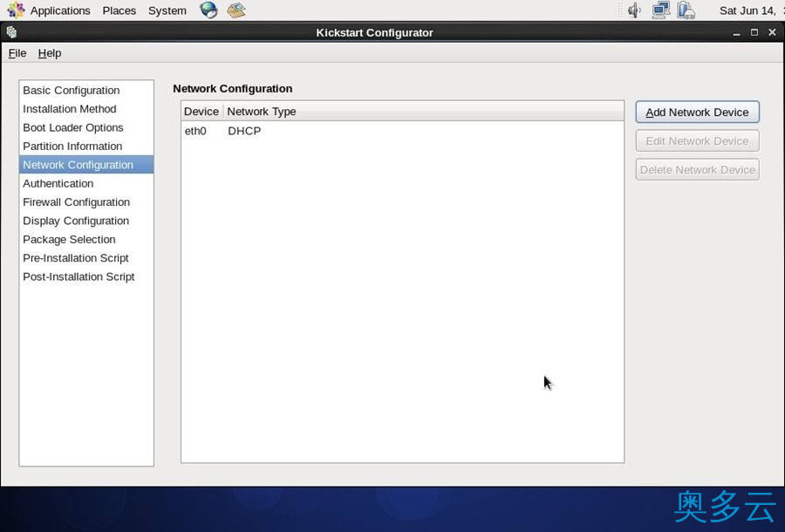Click the Kickstart Configurator title bar icon

(11, 32)
